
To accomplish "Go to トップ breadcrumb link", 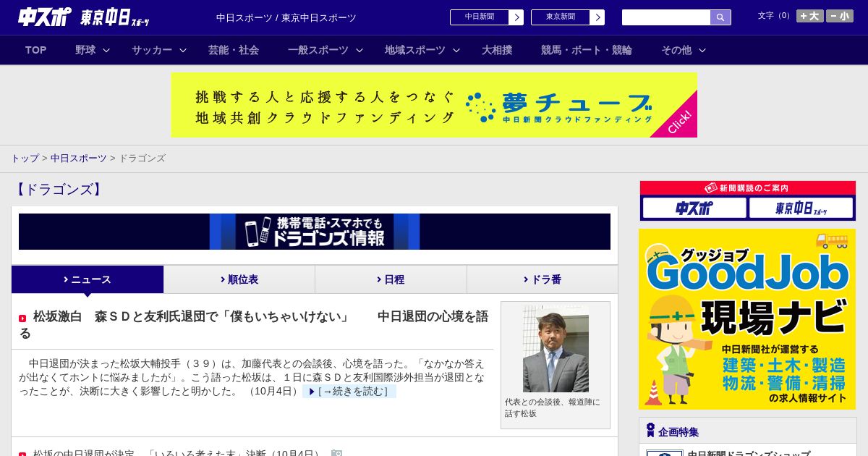I will [x=25, y=158].
